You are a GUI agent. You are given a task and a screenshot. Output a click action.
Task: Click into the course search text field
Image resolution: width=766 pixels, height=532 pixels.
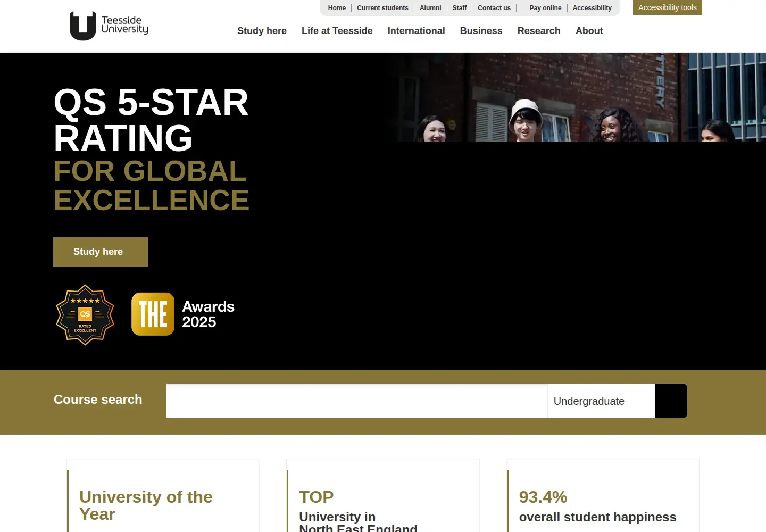356,401
